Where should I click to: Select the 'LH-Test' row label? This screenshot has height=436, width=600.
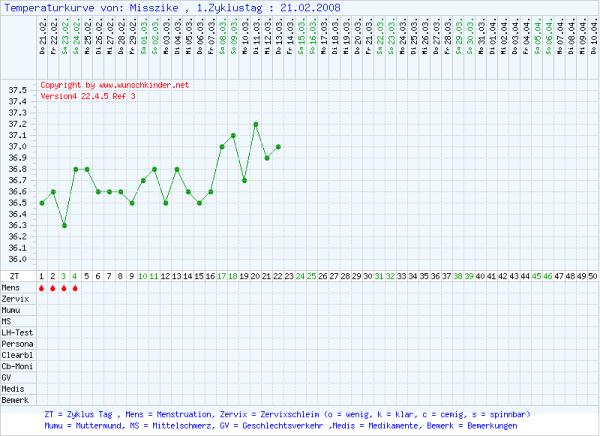[x=17, y=331]
